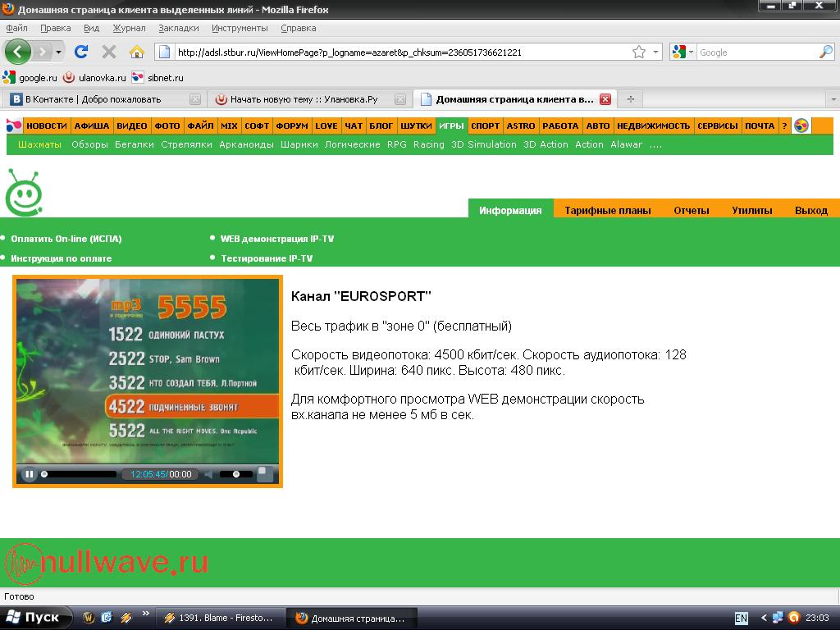Mute the video player speaker icon

coord(208,474)
